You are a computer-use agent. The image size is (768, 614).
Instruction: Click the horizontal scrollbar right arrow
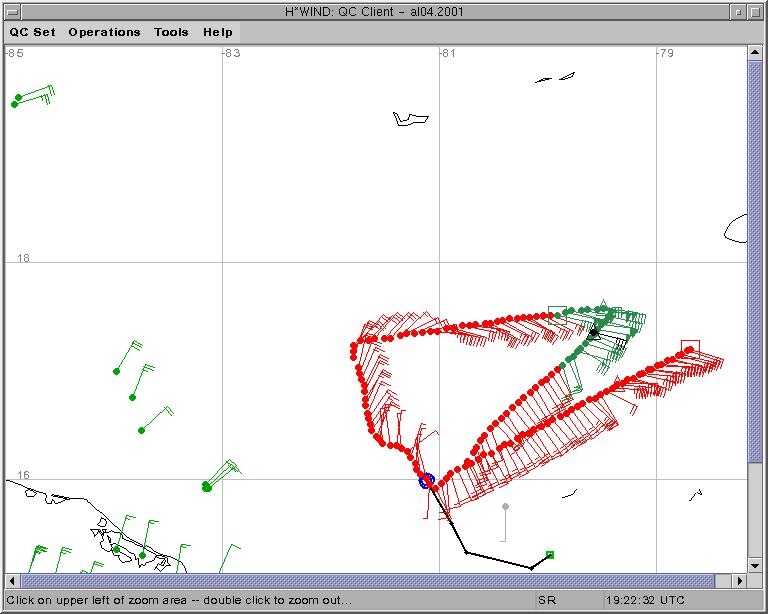(x=740, y=581)
